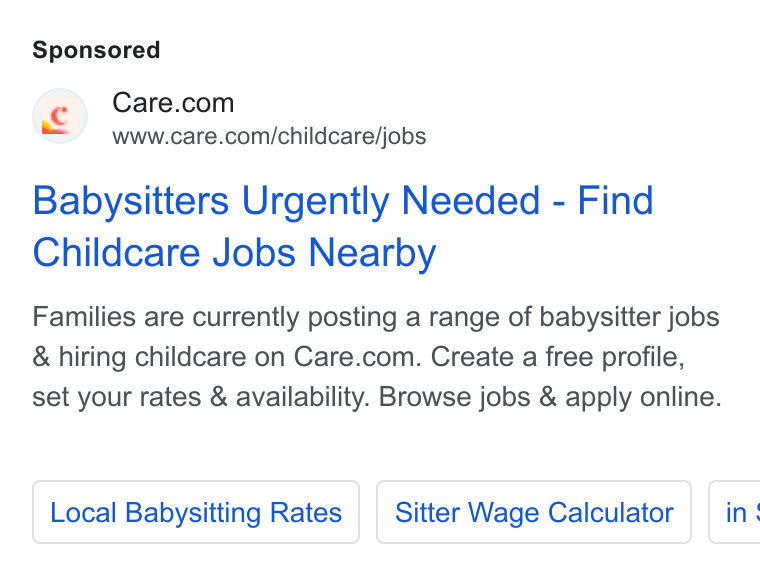Open the Care.com advertiser name
Screen dimensions: 760x576
173,103
